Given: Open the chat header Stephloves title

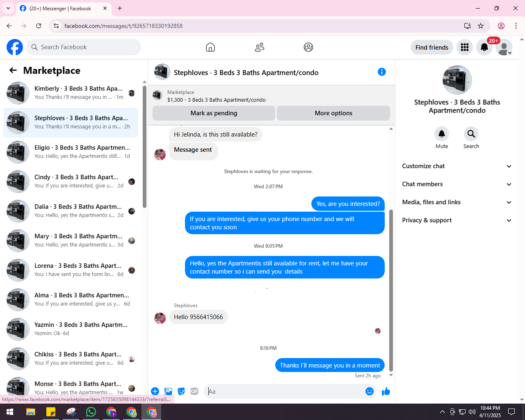Looking at the screenshot, I should (246, 73).
